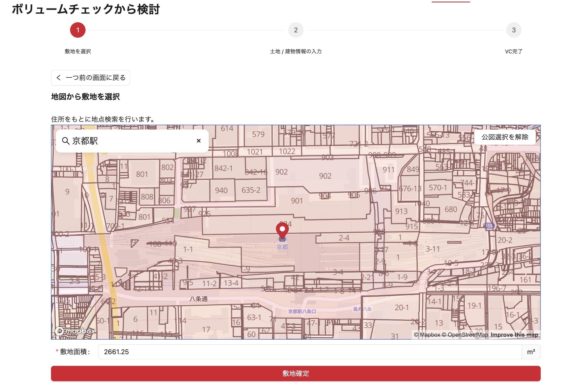The height and width of the screenshot is (390, 588).
Task: Open the © Mapbox attribution link
Action: pyautogui.click(x=427, y=335)
